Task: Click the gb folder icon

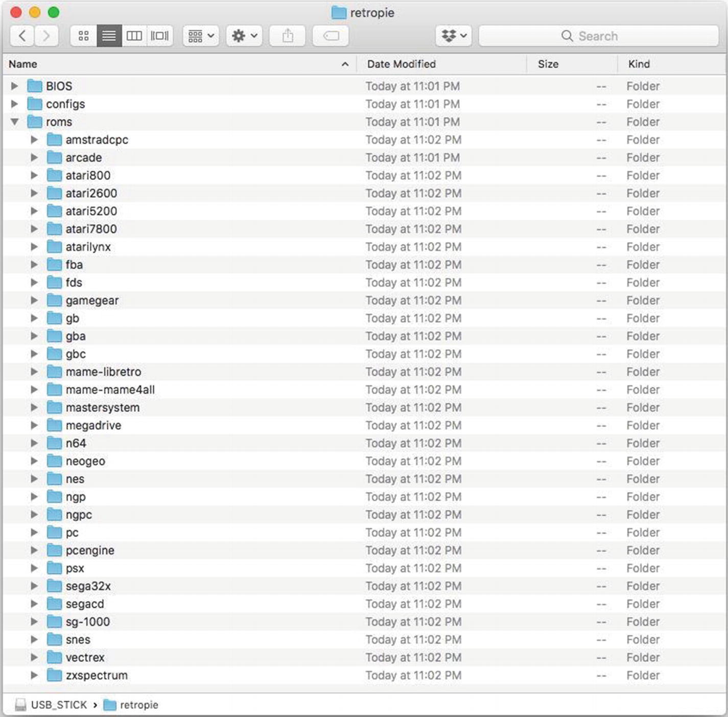Action: [x=54, y=318]
